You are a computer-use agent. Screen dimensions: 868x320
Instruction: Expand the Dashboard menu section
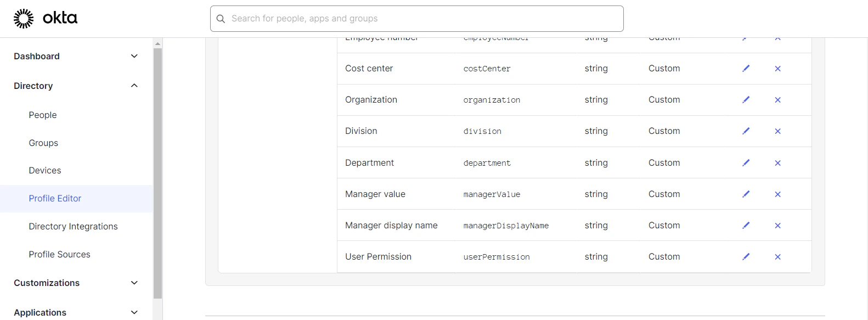coord(134,56)
